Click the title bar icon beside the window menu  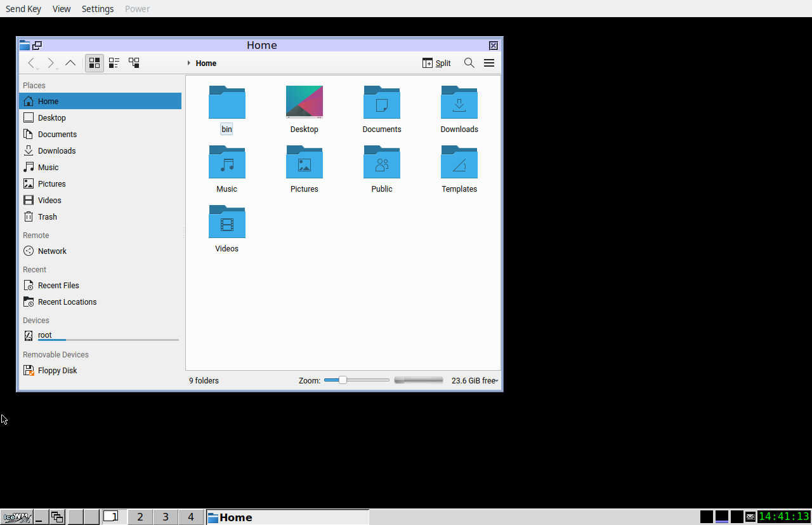pos(37,45)
